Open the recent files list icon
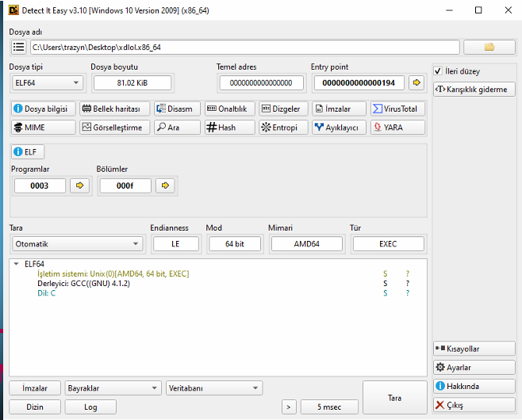The height and width of the screenshot is (420, 522). [x=18, y=48]
